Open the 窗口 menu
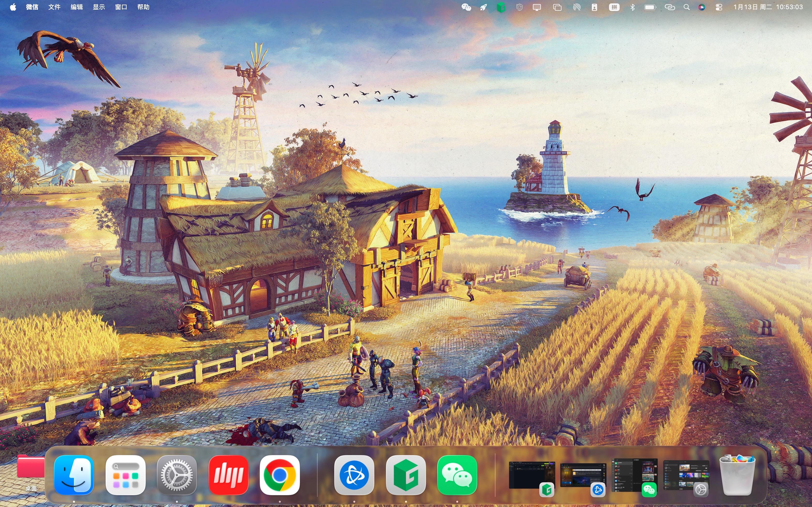 [121, 7]
